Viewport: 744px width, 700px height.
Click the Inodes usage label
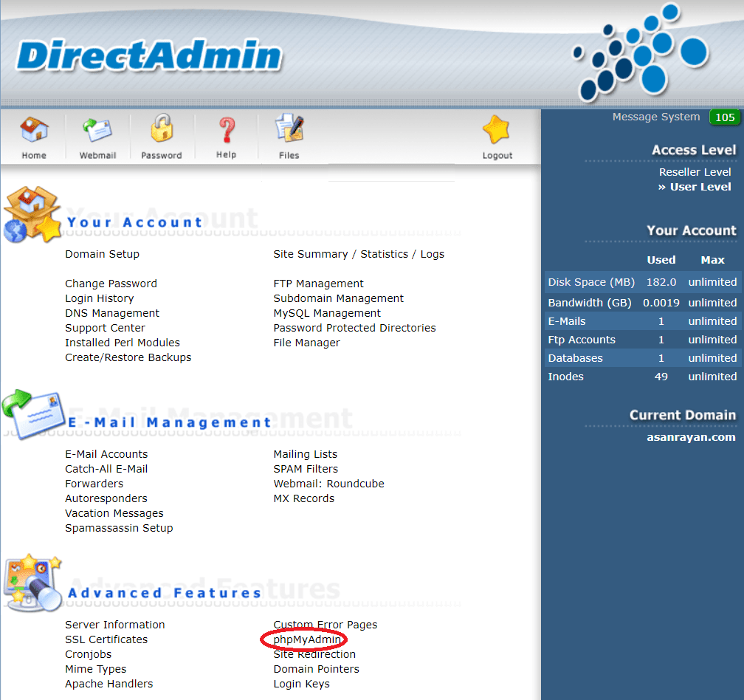(565, 377)
